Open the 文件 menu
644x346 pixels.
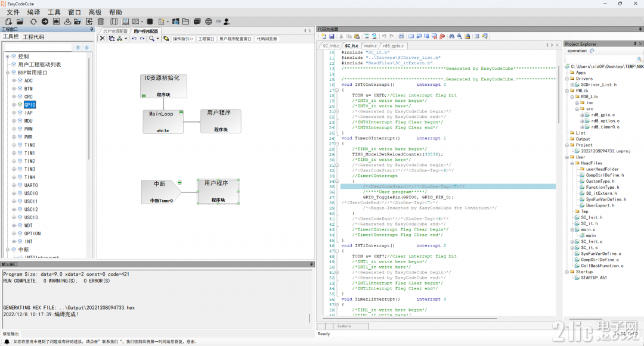(13, 13)
